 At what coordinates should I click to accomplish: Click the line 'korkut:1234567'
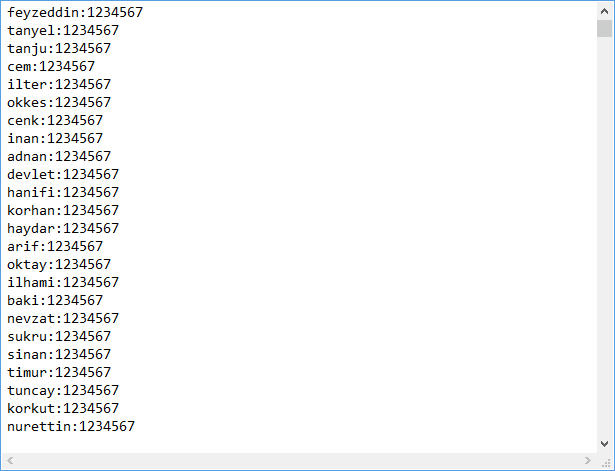click(x=63, y=409)
